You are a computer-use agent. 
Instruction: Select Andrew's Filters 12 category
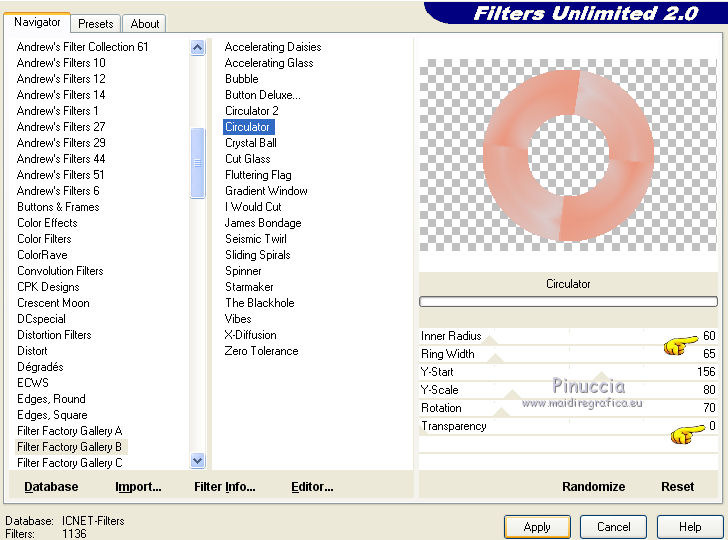[61, 79]
